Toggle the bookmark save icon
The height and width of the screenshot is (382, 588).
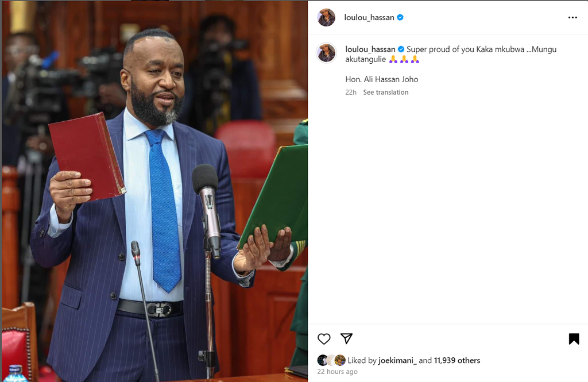(574, 339)
